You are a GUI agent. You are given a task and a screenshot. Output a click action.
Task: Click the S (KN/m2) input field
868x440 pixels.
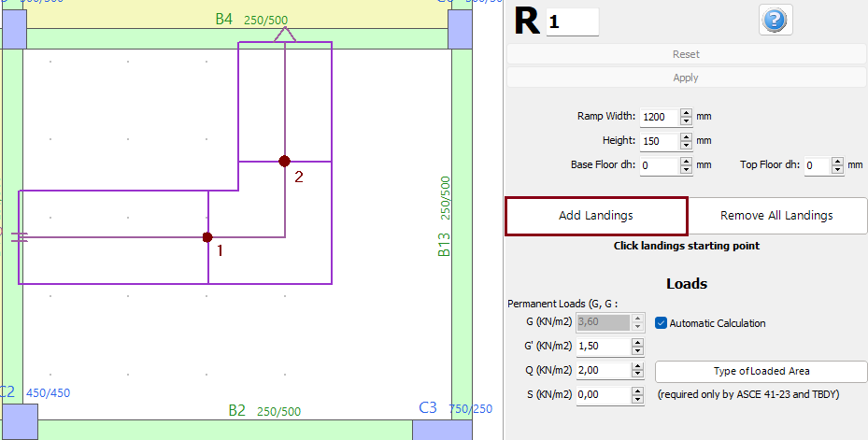(x=603, y=395)
